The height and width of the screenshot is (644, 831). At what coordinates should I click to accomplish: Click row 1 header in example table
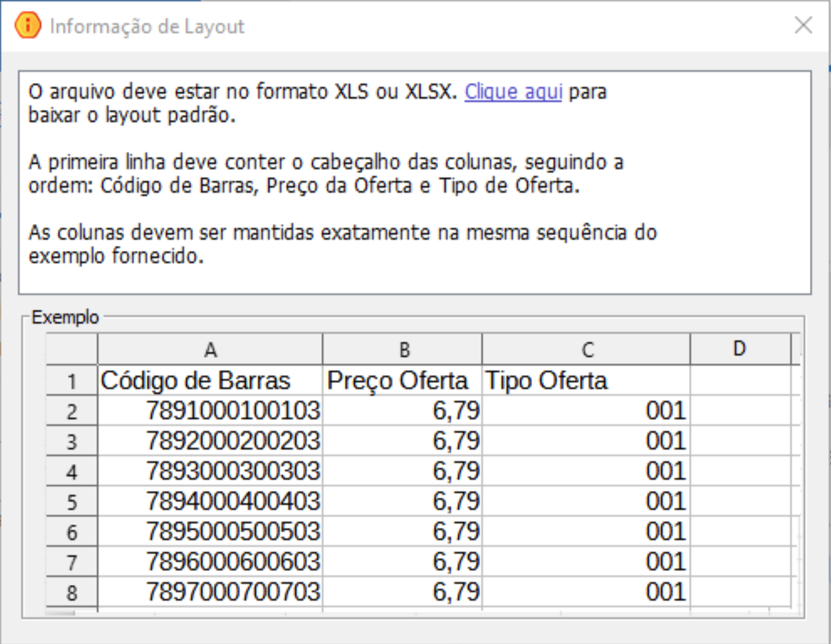coord(72,382)
